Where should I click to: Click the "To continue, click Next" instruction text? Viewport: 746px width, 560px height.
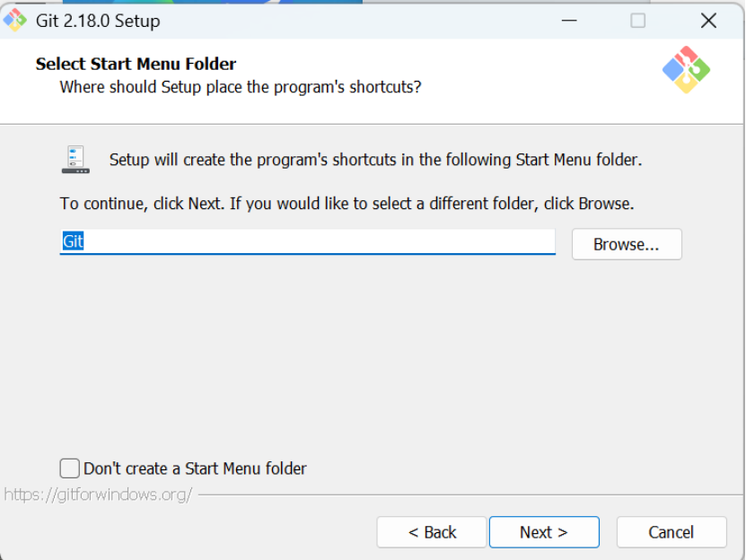point(347,204)
